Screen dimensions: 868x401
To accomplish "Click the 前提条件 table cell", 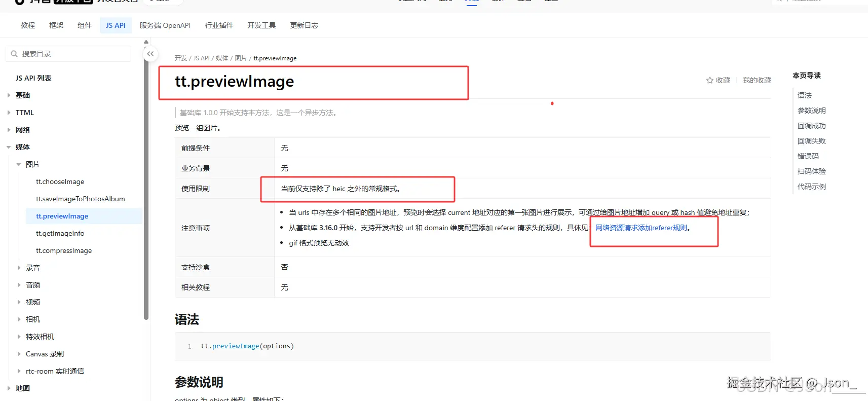I will pyautogui.click(x=224, y=148).
